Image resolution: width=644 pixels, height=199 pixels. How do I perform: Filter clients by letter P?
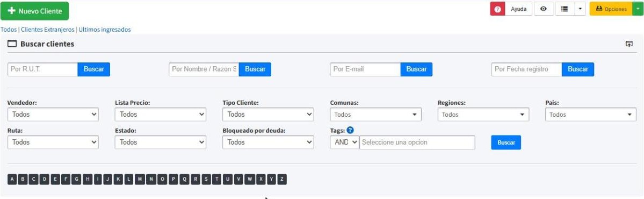(x=173, y=179)
